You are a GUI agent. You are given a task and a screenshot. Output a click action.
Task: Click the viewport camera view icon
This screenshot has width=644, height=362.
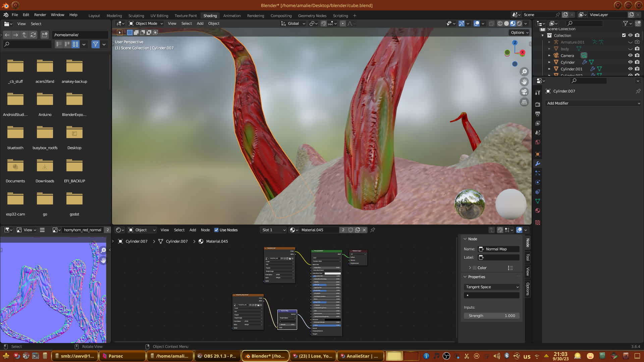[x=524, y=92]
